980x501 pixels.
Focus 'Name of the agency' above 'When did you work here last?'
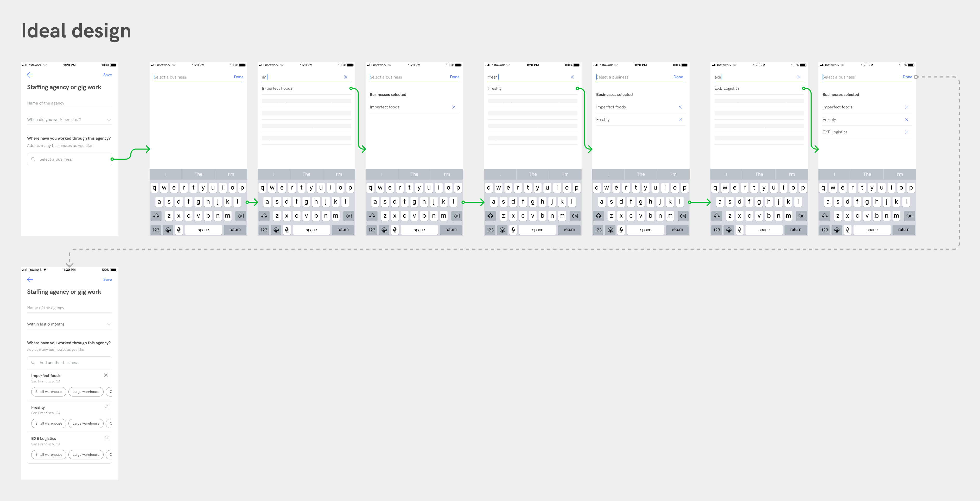[69, 103]
